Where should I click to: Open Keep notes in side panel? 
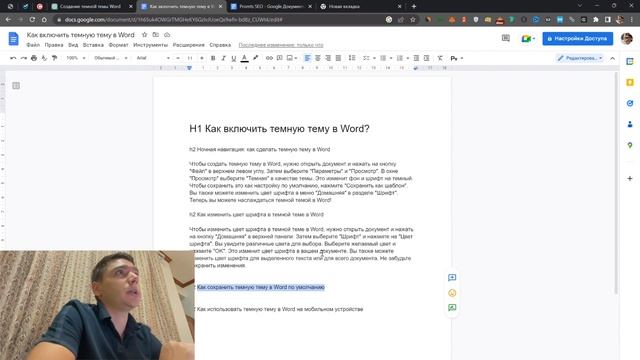(630, 82)
